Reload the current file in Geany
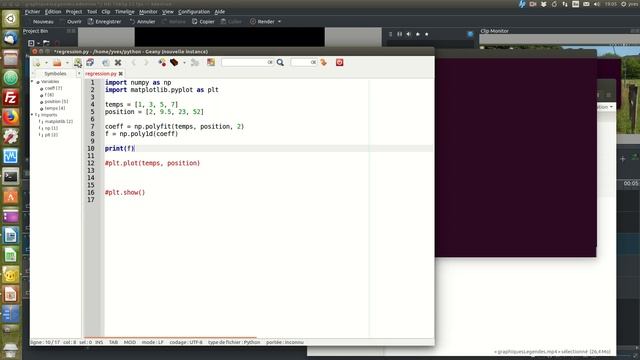Viewport: 640px width, 360px height. pos(106,62)
